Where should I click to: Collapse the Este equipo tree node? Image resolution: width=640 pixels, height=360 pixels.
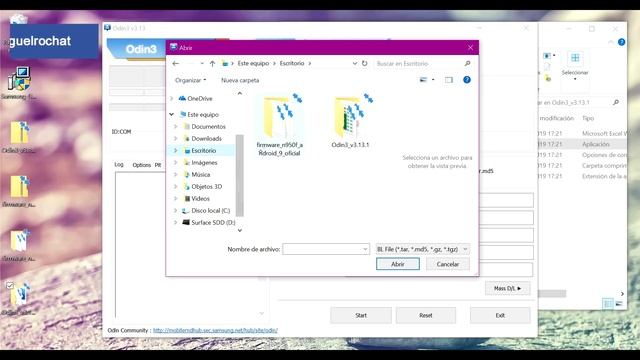[171, 115]
